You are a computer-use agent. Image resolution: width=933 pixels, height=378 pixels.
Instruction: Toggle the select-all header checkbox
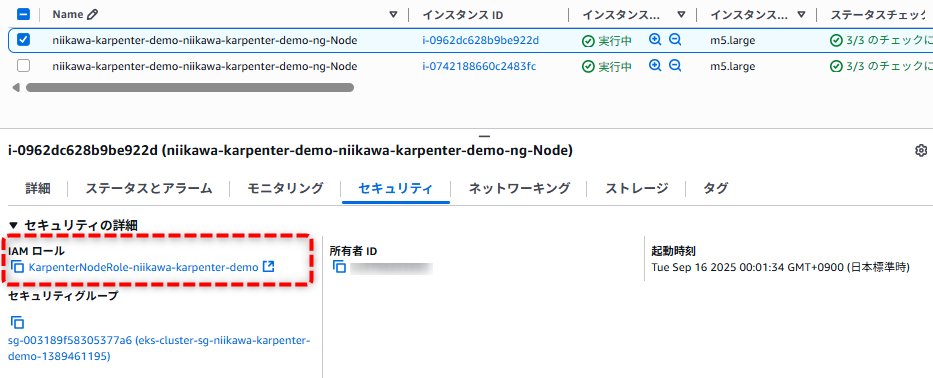[23, 14]
